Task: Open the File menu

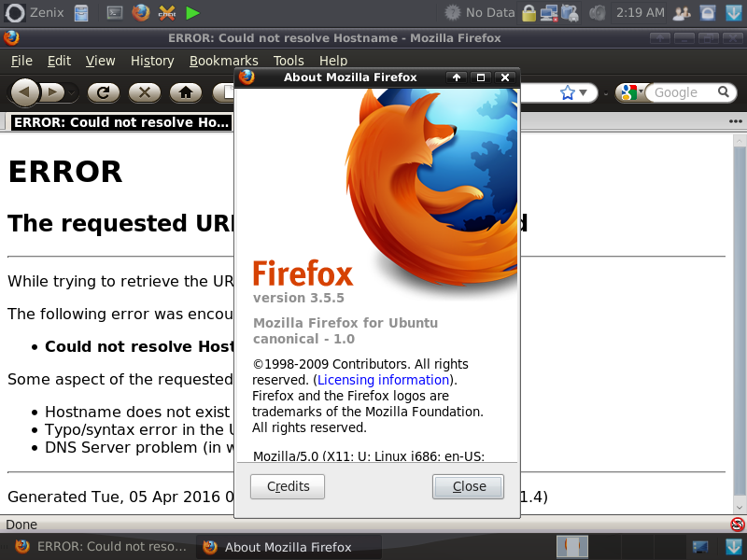Action: 21,61
